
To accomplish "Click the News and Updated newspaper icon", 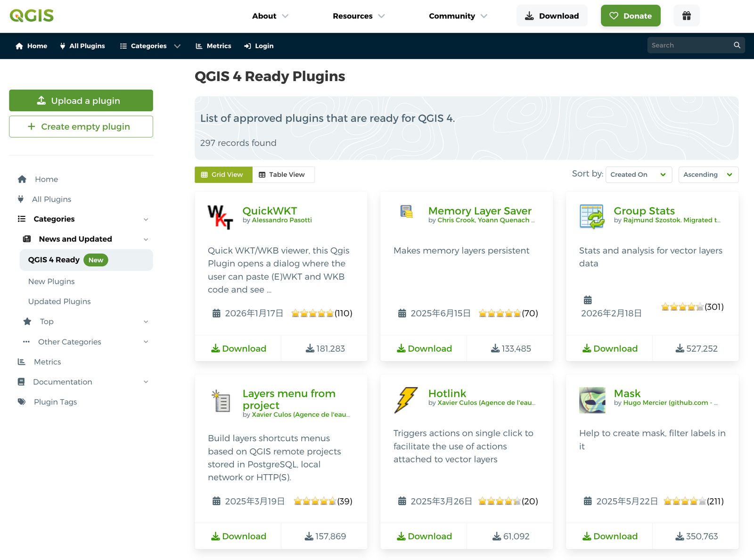I will click(27, 239).
